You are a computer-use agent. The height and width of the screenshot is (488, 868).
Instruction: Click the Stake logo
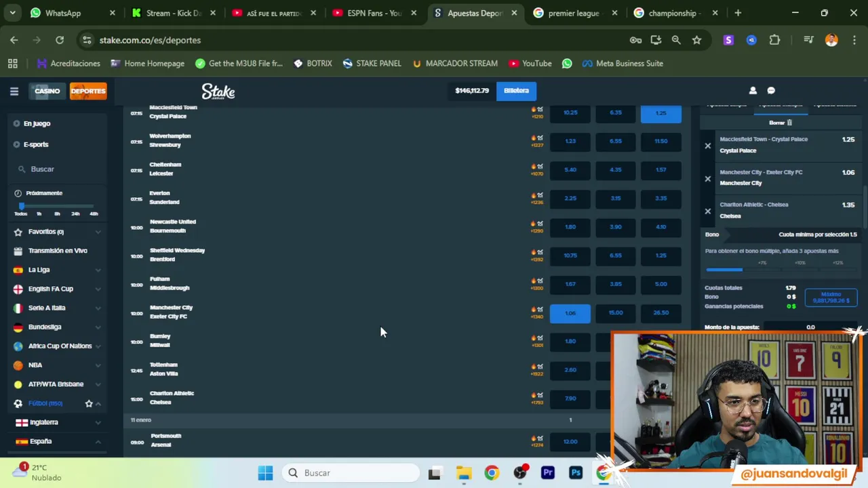218,91
